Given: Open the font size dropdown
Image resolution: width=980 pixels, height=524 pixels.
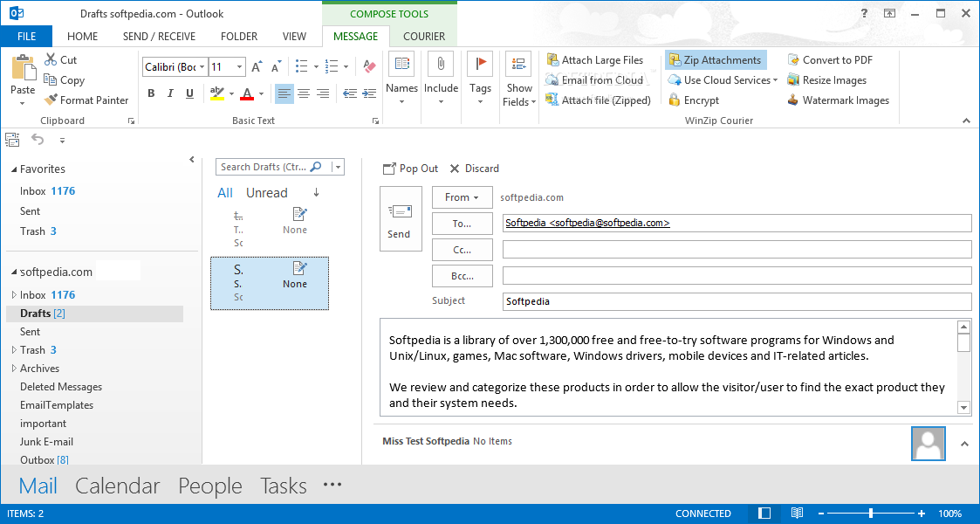Looking at the screenshot, I should [239, 67].
